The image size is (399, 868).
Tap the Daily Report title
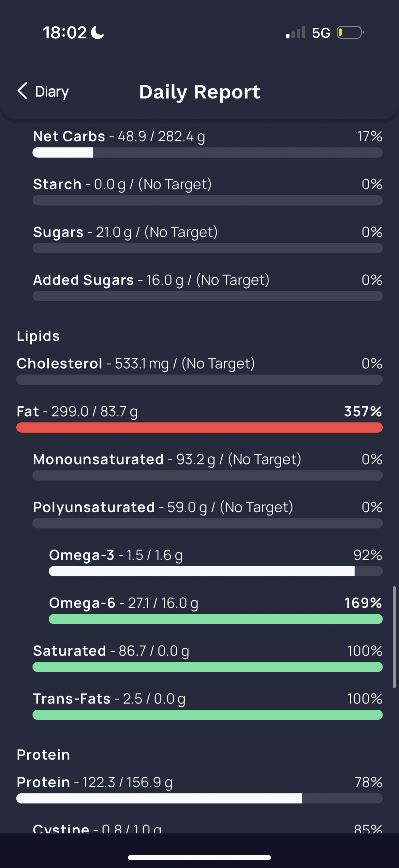click(x=200, y=92)
